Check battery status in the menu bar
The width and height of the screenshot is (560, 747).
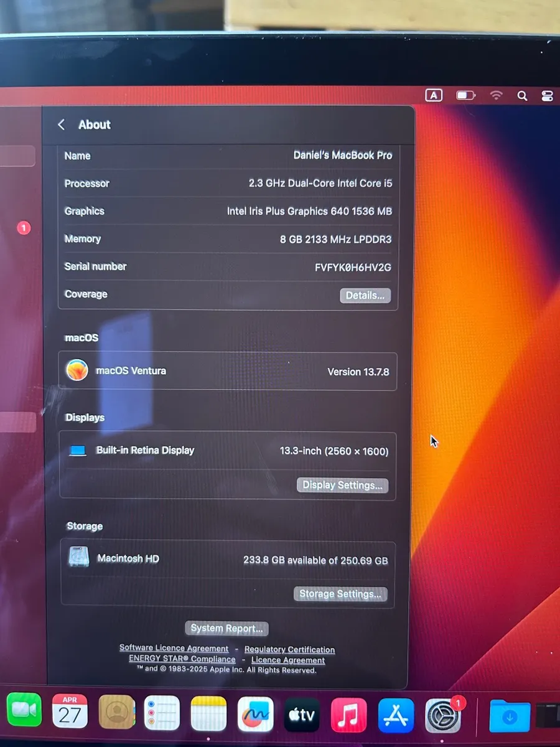point(465,95)
